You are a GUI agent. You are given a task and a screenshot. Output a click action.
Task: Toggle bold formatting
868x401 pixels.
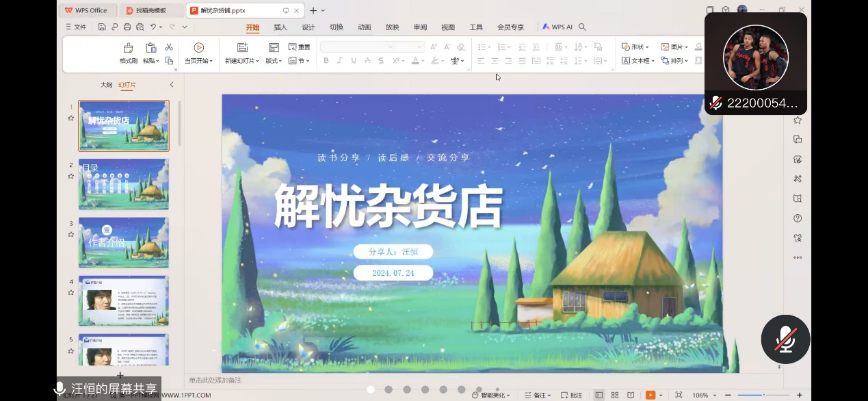pos(326,61)
